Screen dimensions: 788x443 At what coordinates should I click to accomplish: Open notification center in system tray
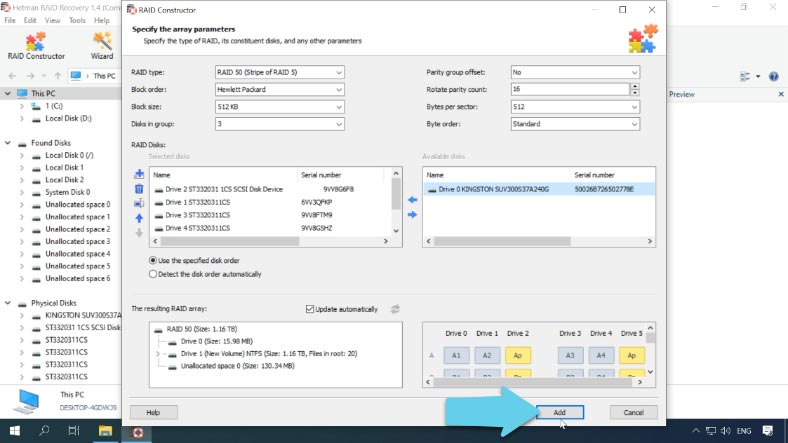tap(767, 431)
